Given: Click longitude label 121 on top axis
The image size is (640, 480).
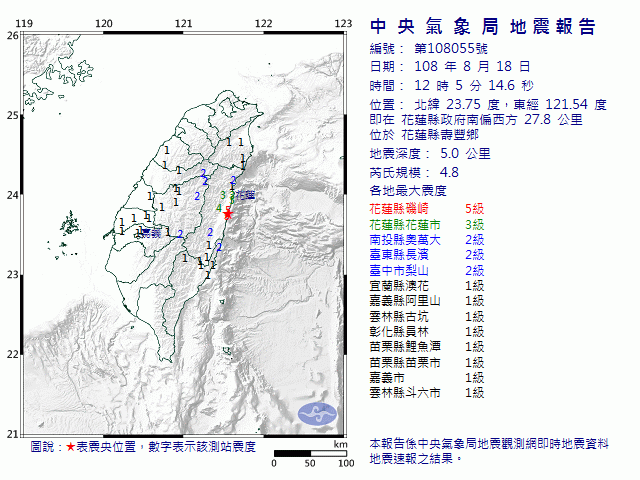Looking at the screenshot, I should (184, 24).
